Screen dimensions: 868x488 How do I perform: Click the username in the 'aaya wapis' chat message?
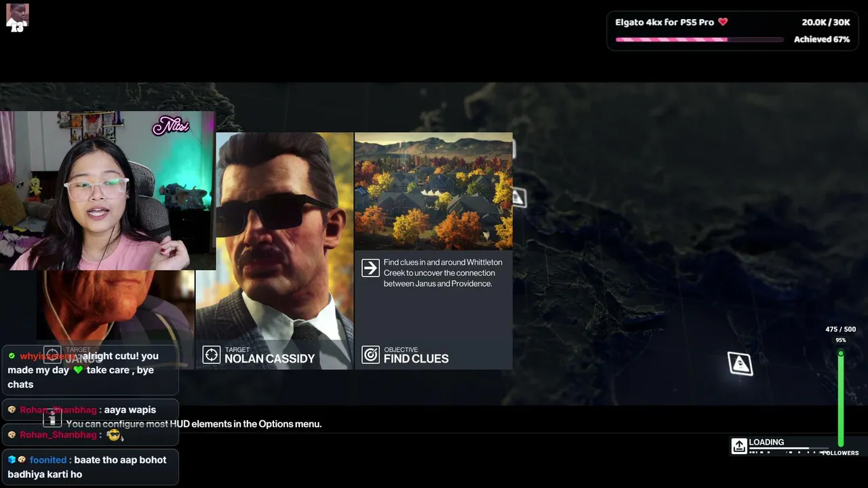point(58,410)
